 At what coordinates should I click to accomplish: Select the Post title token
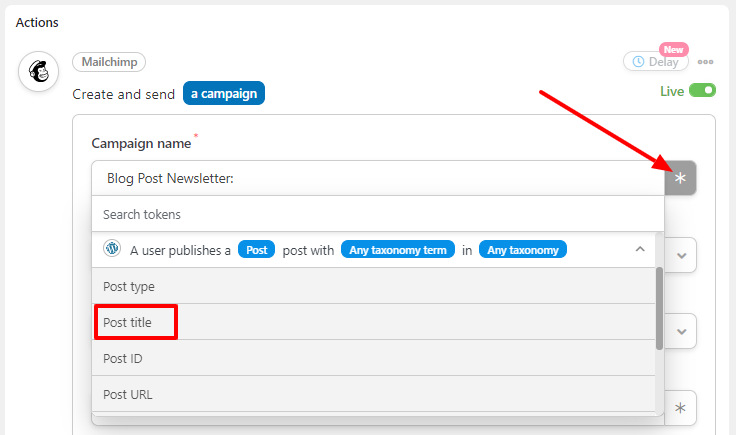pos(374,322)
